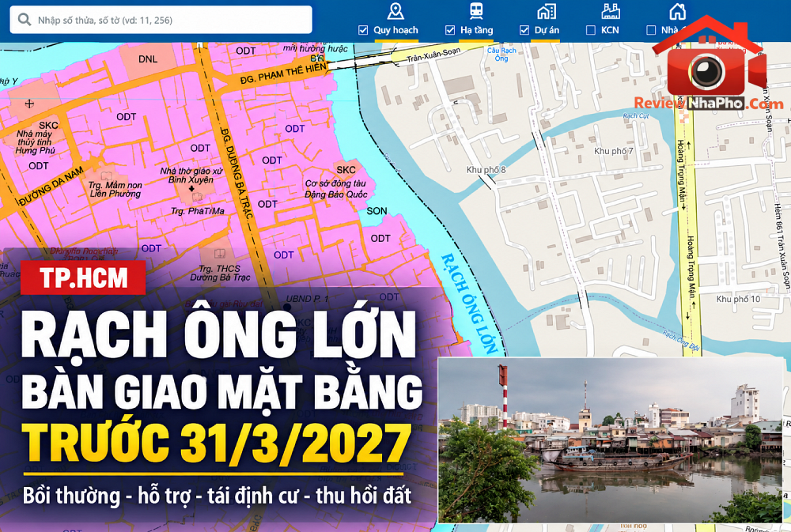Click the ĐƯỜNG DẠ NAM road label

(51, 187)
